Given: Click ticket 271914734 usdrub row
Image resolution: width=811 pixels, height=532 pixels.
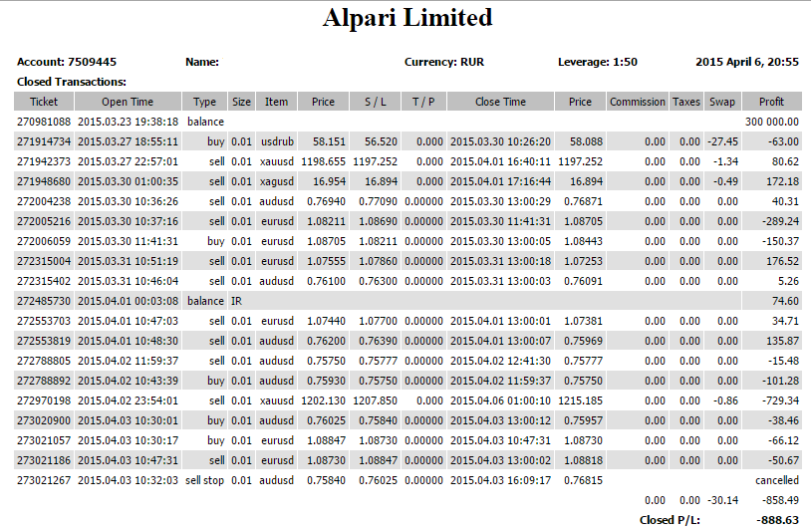Looking at the screenshot, I should click(407, 141).
